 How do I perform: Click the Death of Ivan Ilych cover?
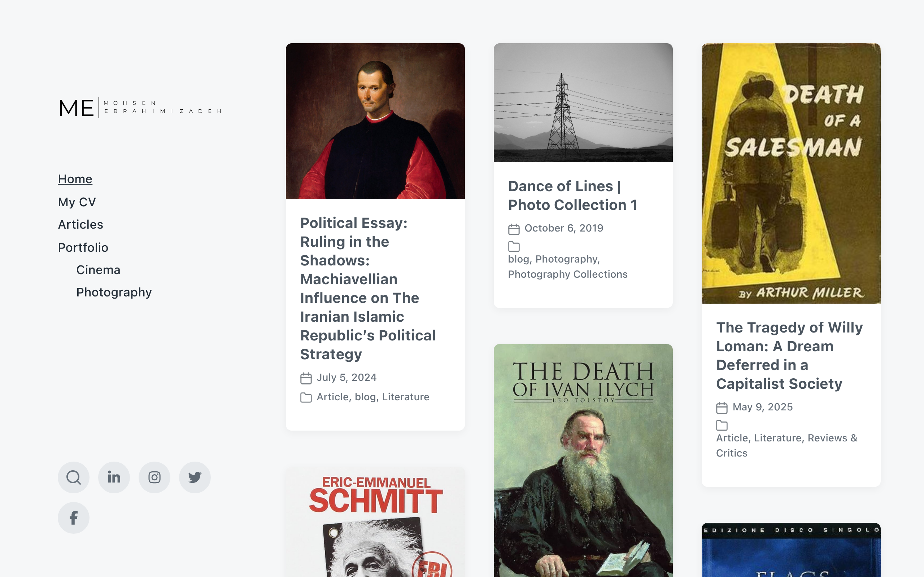coord(583,460)
